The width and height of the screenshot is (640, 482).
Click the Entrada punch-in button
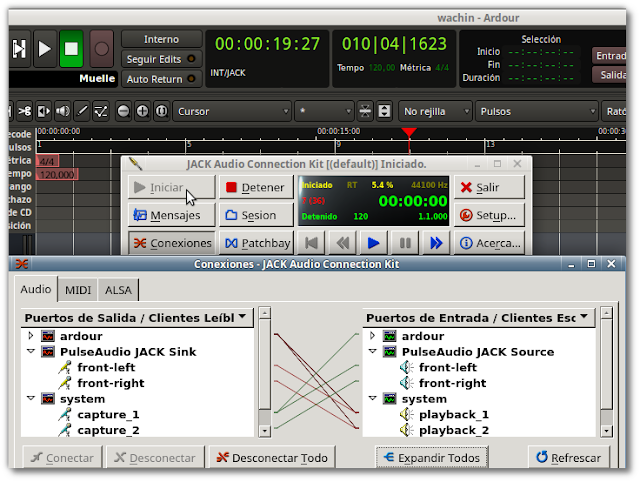click(x=609, y=56)
